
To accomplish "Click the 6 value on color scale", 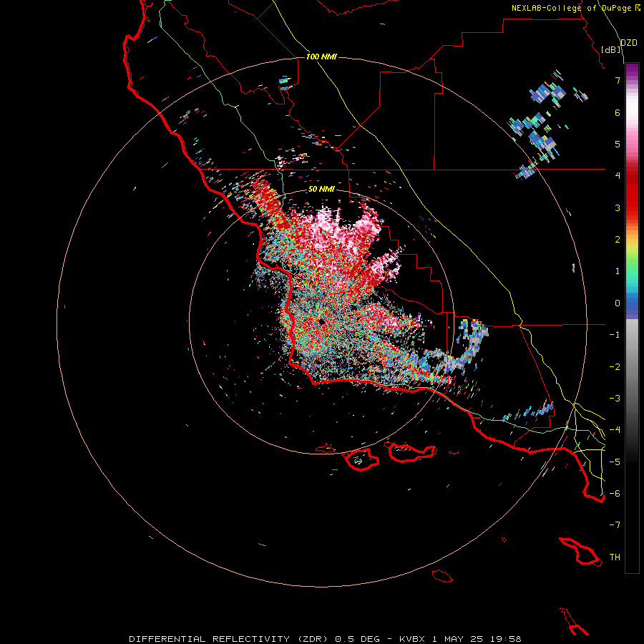I will click(618, 112).
